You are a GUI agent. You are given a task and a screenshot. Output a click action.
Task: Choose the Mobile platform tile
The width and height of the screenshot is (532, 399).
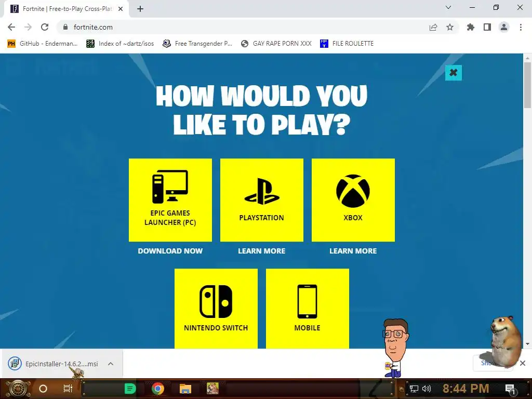point(308,309)
